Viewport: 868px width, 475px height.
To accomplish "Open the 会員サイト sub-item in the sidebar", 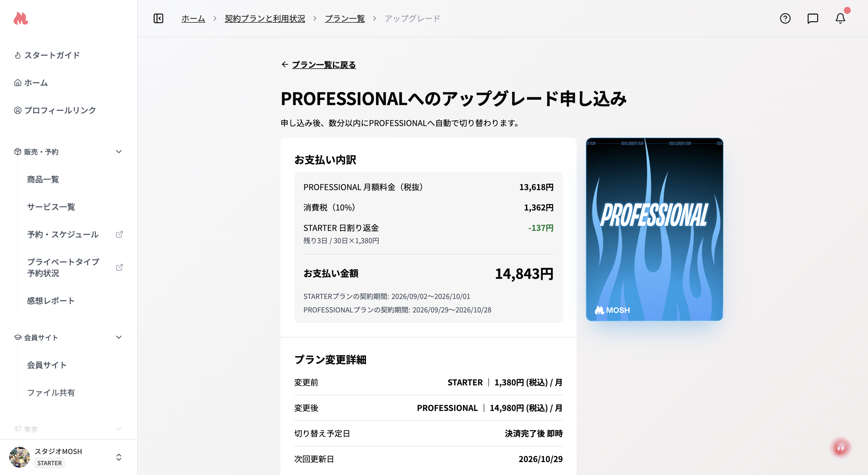I will [x=47, y=365].
